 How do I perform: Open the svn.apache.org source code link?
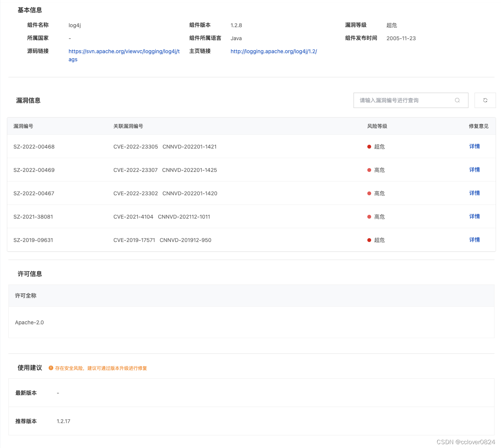coord(124,55)
